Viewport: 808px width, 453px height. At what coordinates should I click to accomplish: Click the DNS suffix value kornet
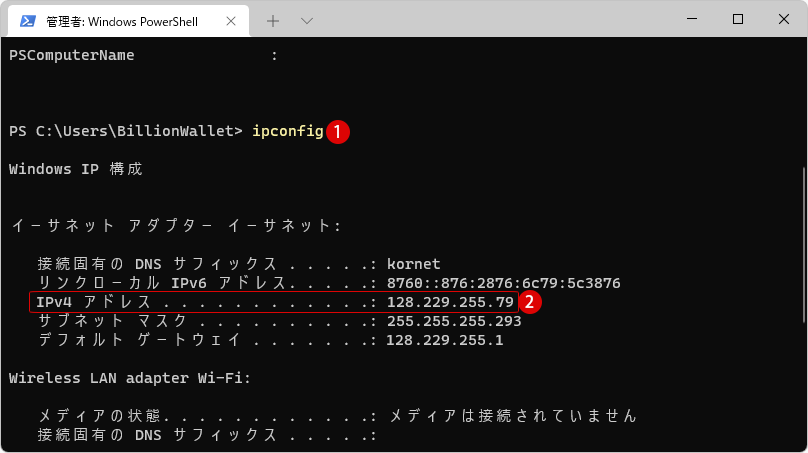tap(414, 264)
